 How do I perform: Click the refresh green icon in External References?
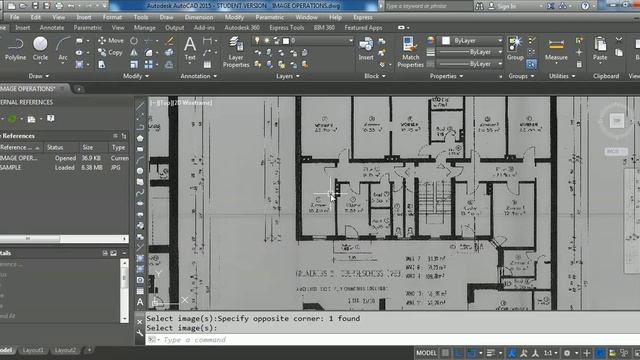click(x=12, y=119)
